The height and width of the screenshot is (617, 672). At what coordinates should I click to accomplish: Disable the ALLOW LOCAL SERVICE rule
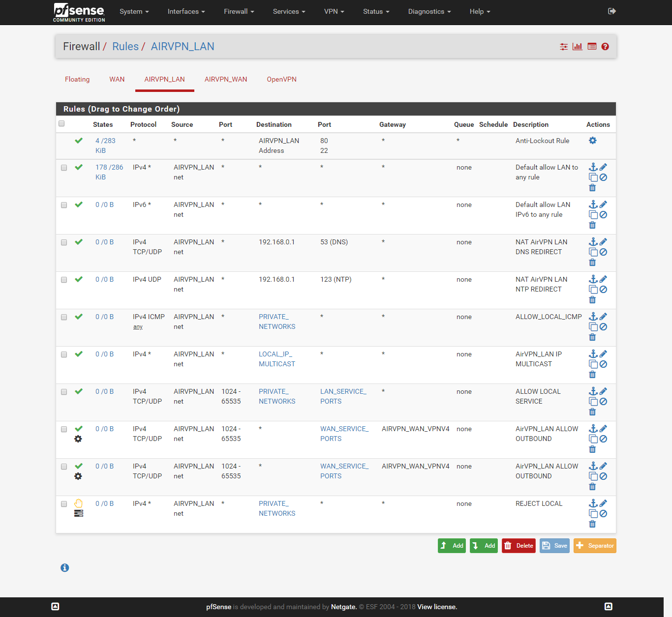click(604, 402)
